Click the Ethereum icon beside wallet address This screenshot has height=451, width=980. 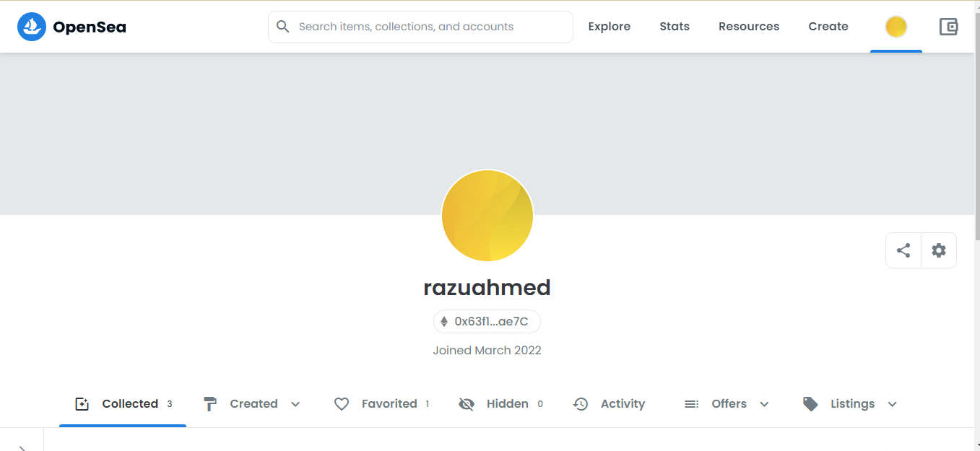444,322
